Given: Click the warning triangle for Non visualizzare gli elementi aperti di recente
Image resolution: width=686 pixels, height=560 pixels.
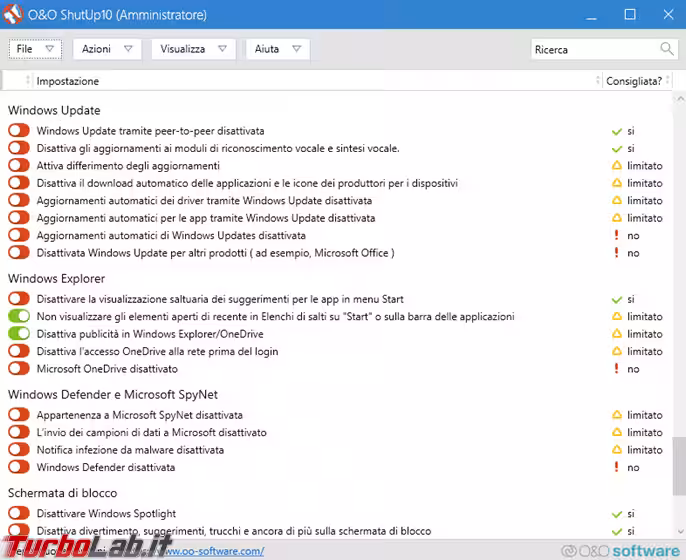Looking at the screenshot, I should 617,316.
